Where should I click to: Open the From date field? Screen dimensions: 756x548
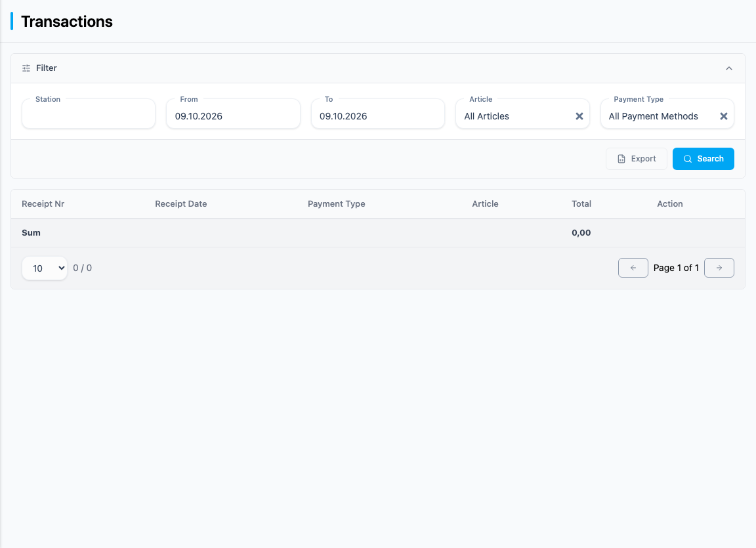pos(234,114)
